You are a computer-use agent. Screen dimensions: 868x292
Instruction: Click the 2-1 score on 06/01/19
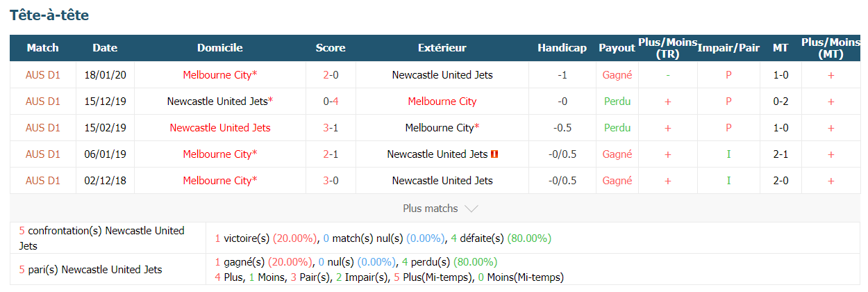click(331, 154)
